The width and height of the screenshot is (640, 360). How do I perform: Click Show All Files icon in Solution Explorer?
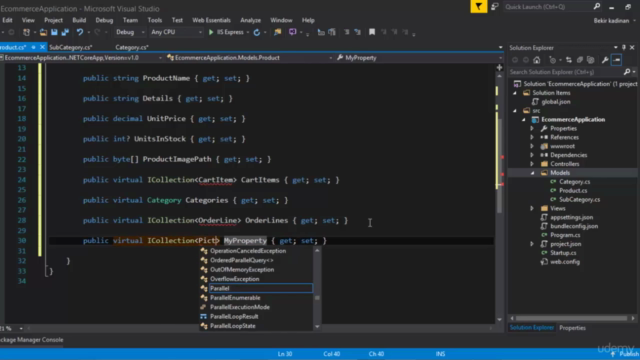coord(591,60)
